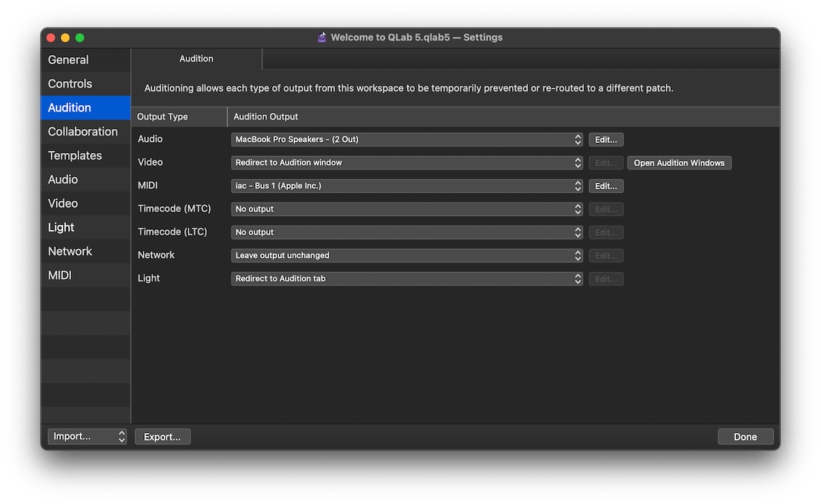Click the Timecode (MTC) row label
The height and width of the screenshot is (504, 821).
174,208
